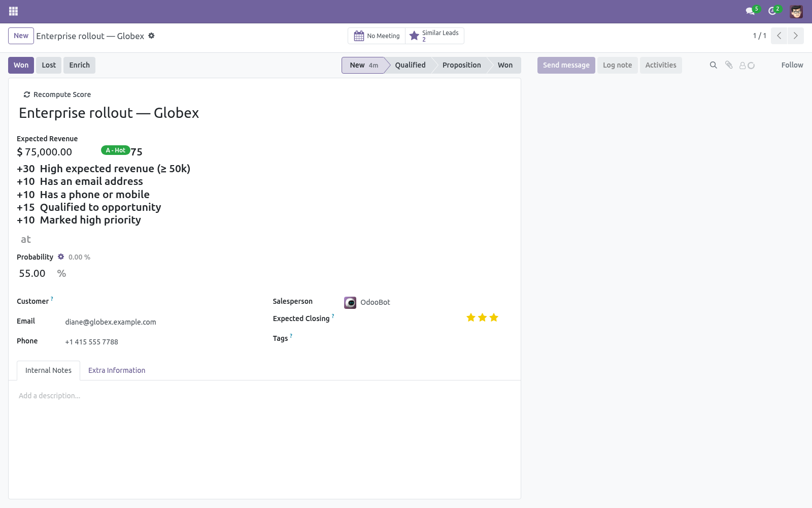Open the activities clock icon

coord(772,11)
